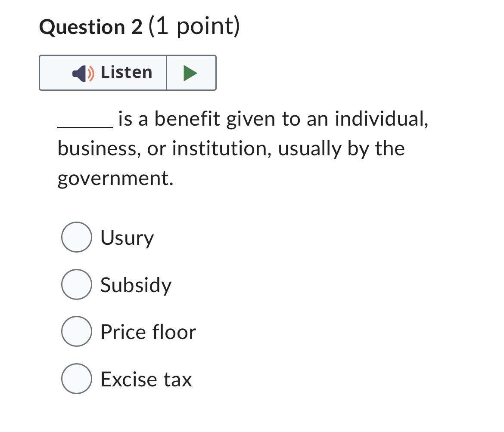The image size is (504, 432).
Task: Click the 1 point label beside Question 2
Action: click(188, 27)
